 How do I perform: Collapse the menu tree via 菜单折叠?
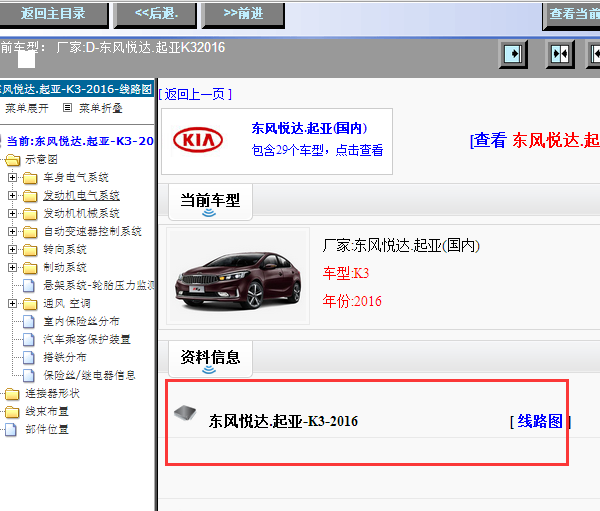tap(101, 108)
